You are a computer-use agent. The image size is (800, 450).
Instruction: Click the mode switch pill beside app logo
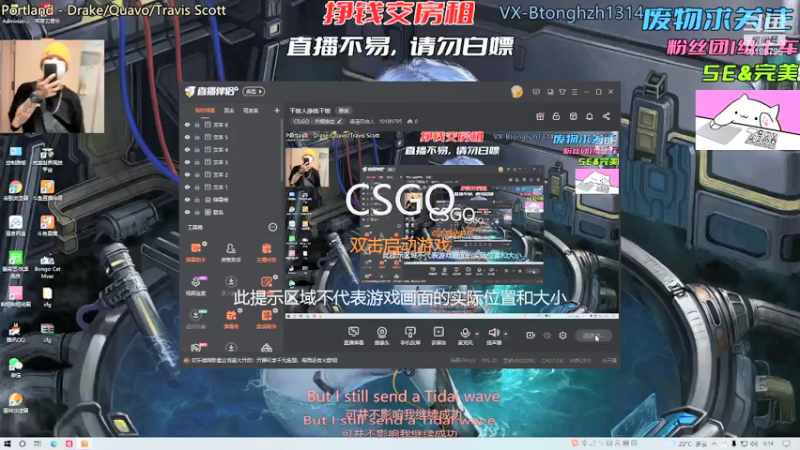point(254,91)
